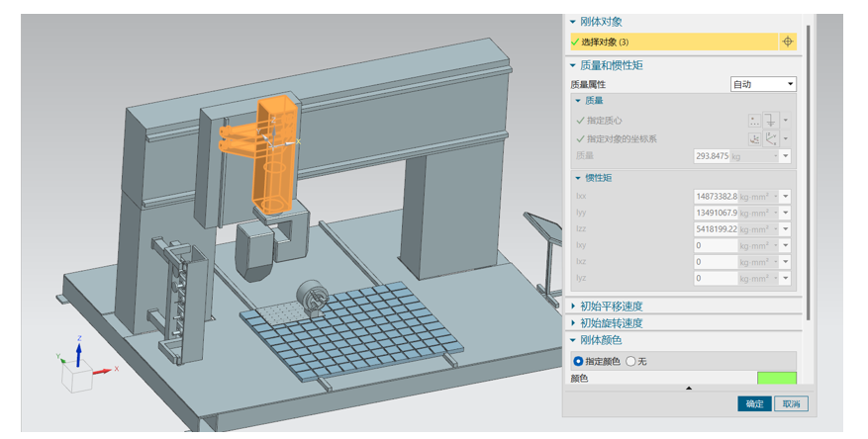The height and width of the screenshot is (439, 868).
Task: Open the dropdown arrow beside the 质量 field
Action: coord(786,156)
